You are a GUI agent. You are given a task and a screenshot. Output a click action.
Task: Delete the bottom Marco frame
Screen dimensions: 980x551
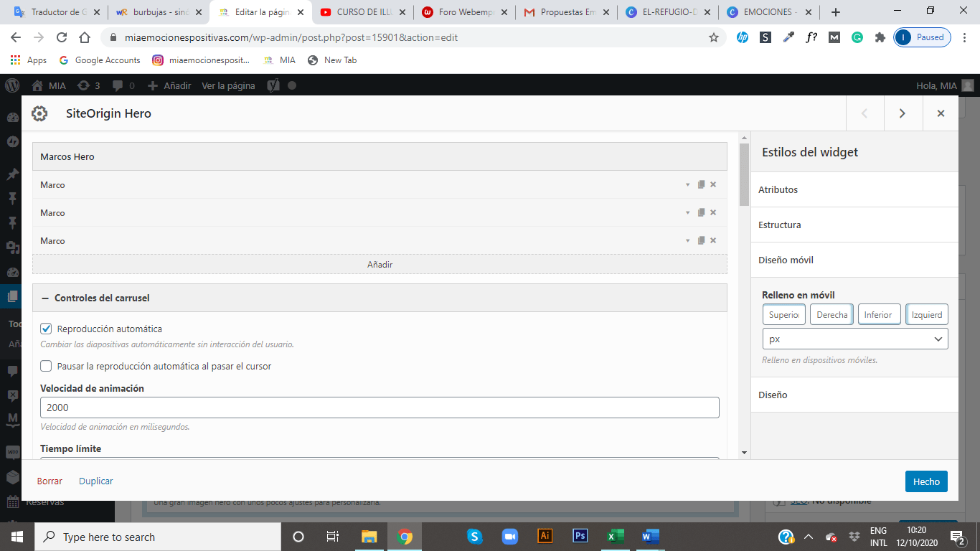(713, 240)
